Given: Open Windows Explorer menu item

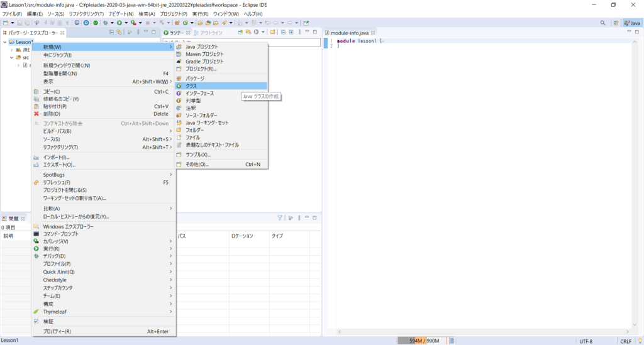Looking at the screenshot, I should pyautogui.click(x=104, y=227).
